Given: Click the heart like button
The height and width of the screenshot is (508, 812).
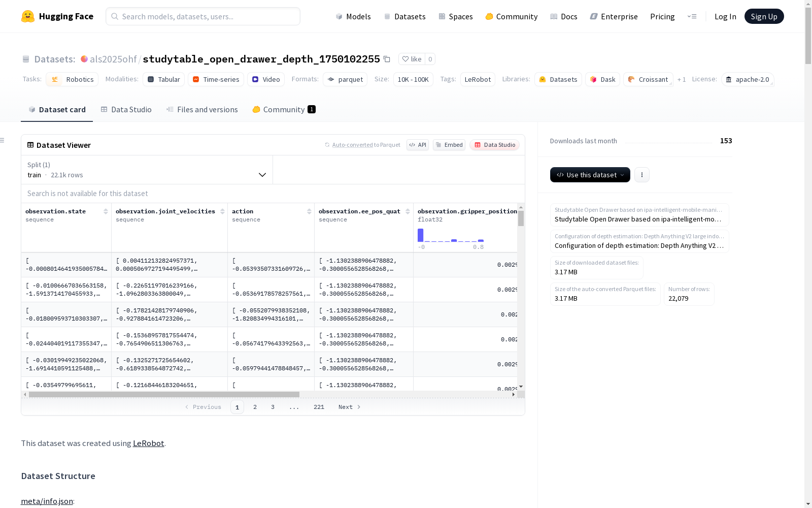Looking at the screenshot, I should 412,59.
